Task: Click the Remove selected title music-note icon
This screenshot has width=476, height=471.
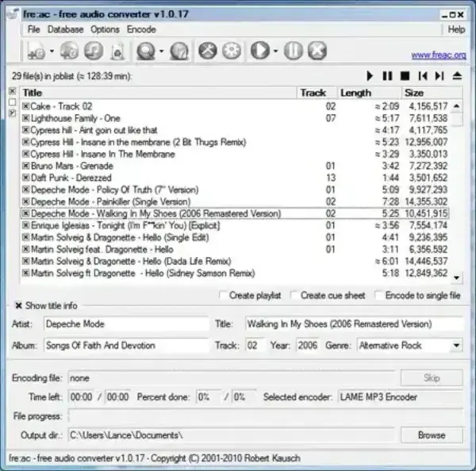Action: [x=94, y=51]
